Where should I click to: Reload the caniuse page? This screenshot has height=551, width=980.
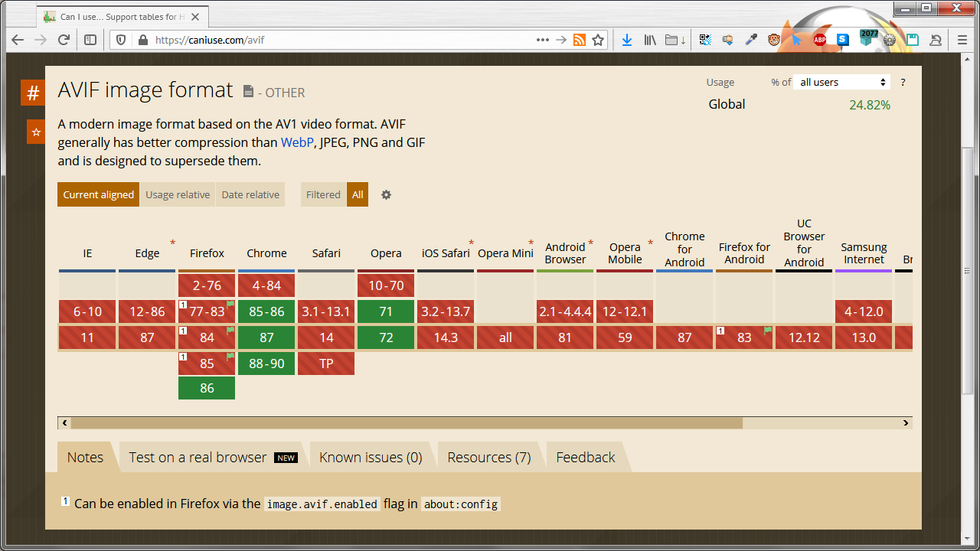[64, 40]
